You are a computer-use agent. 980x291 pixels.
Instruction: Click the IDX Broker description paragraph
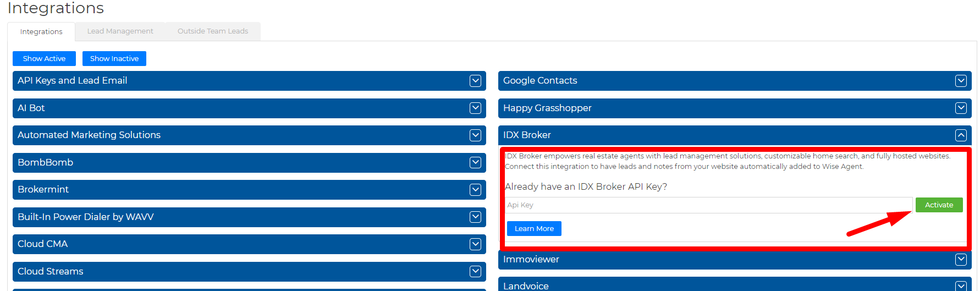click(728, 161)
